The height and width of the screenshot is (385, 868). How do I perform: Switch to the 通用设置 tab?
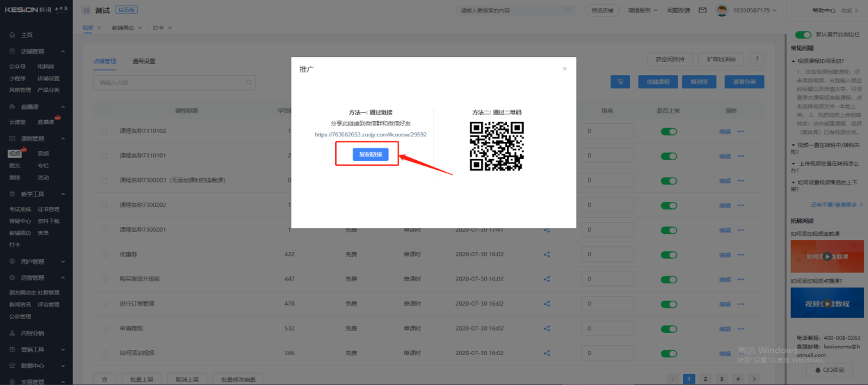coord(144,61)
